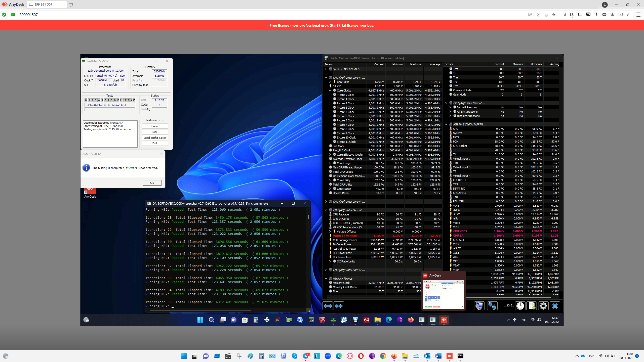Collapse the Memory Timings section

click(326, 279)
